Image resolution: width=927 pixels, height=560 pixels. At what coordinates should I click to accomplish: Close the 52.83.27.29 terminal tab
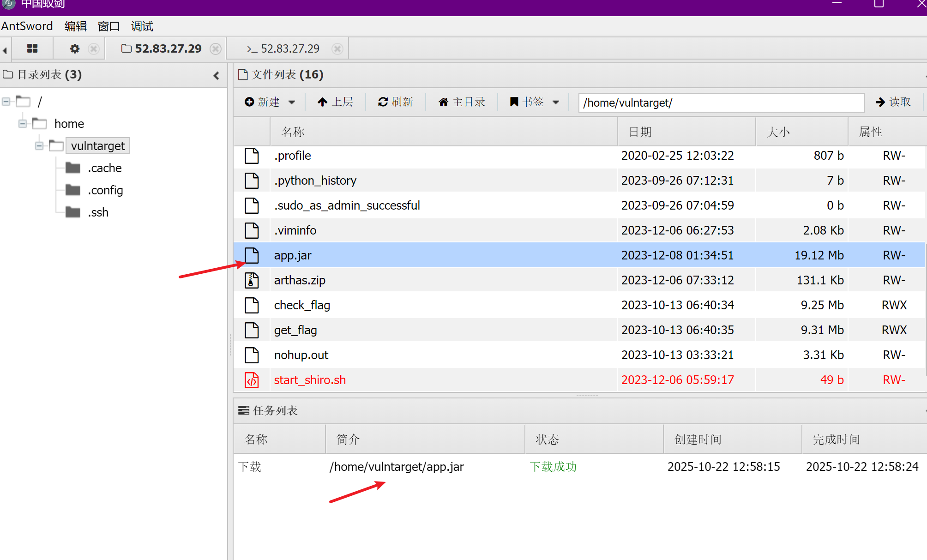pyautogui.click(x=337, y=48)
